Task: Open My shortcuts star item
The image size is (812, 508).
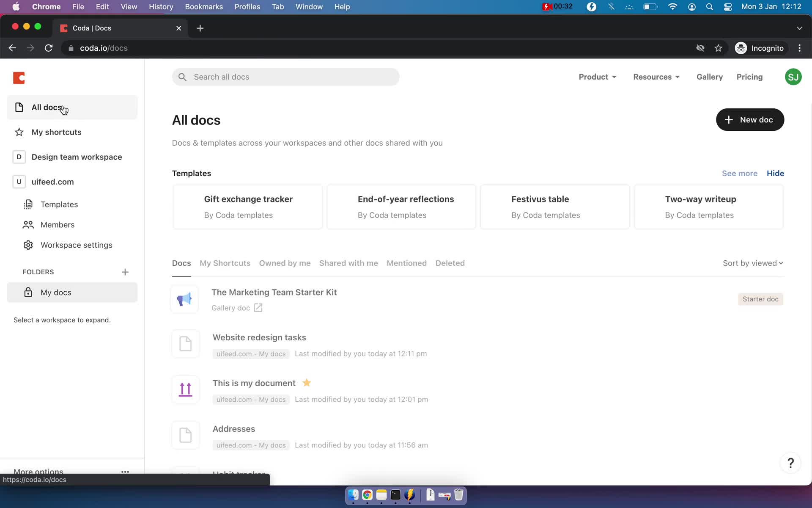Action: (72, 132)
